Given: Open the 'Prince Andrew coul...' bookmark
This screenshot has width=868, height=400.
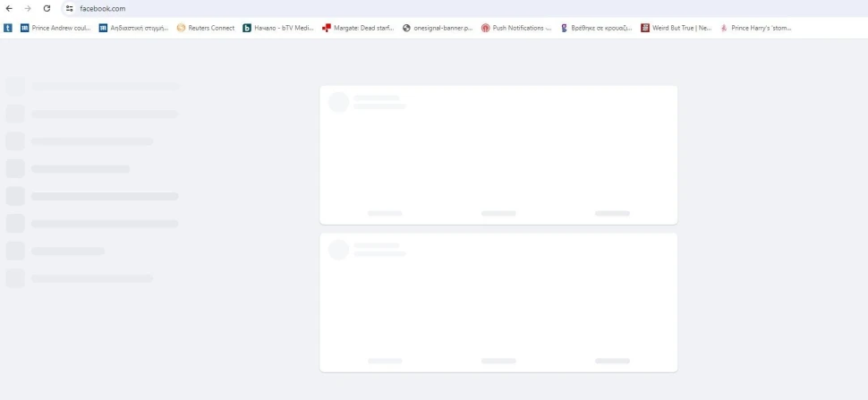Looking at the screenshot, I should [55, 28].
